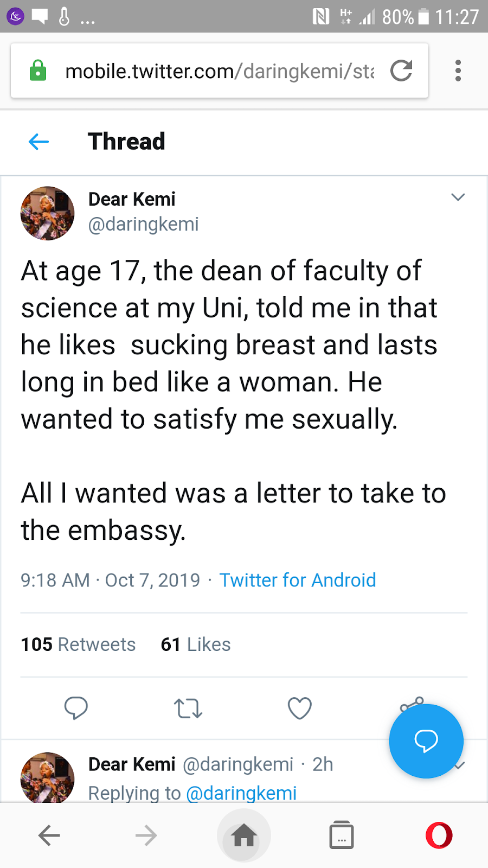This screenshot has width=488, height=868.
Task: Go to the browser home page
Action: [244, 835]
